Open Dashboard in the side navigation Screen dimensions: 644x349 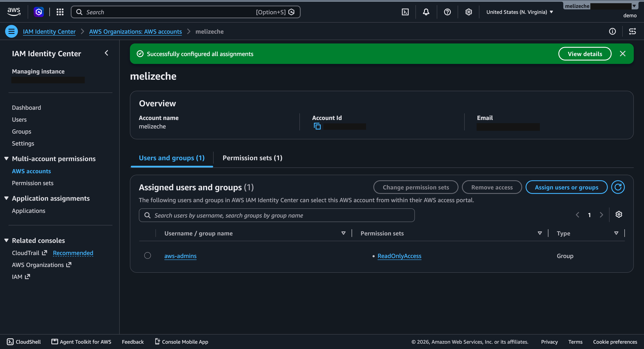click(x=26, y=108)
